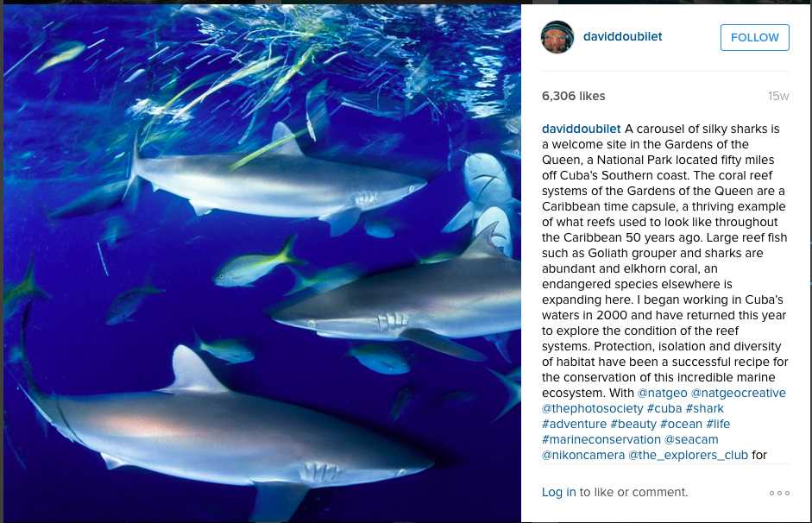Click the daviddoubilet profile avatar
The width and height of the screenshot is (812, 523).
557,37
